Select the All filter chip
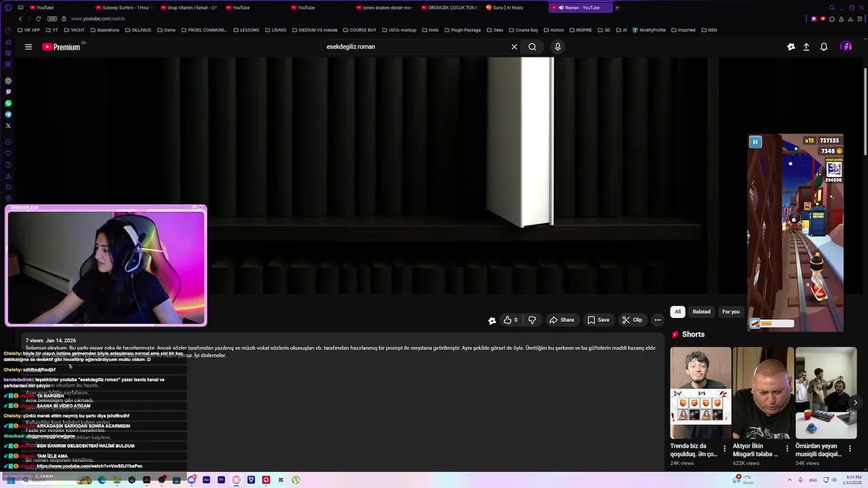 pos(677,312)
